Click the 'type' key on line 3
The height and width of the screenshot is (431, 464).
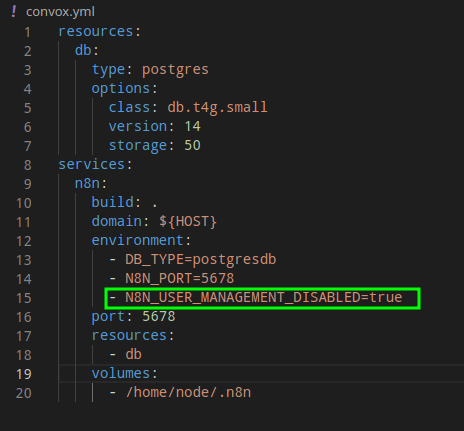tap(108, 70)
